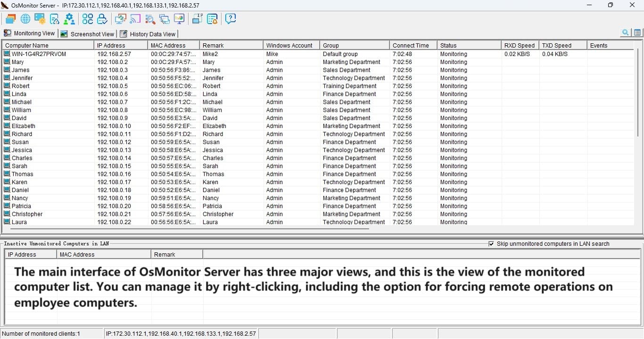Click the Mike Windows account cell
The image size is (644, 339).
272,54
